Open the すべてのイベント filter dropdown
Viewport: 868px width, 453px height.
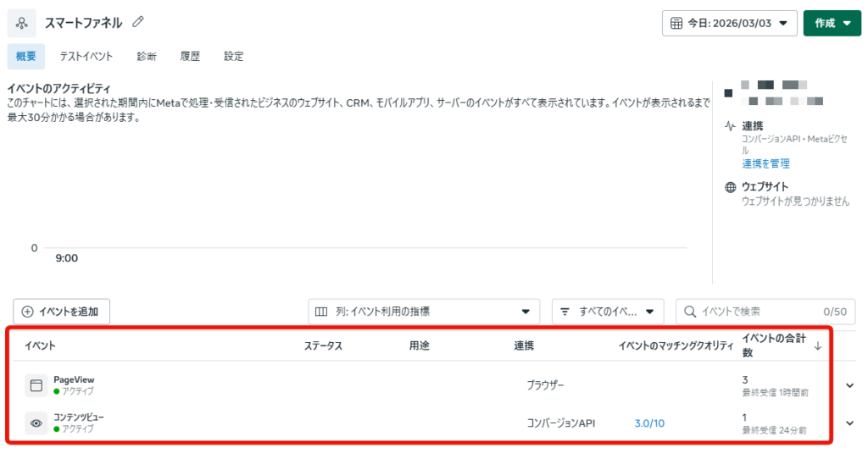pyautogui.click(x=607, y=312)
